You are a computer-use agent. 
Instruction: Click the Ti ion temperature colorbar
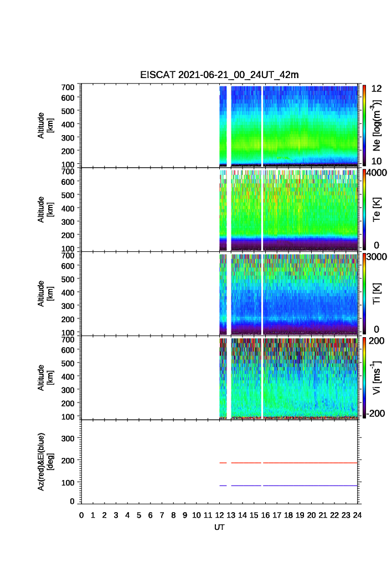[363, 293]
